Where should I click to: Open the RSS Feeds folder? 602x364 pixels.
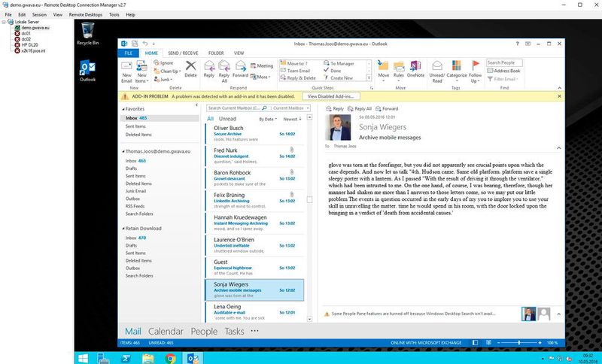click(135, 206)
